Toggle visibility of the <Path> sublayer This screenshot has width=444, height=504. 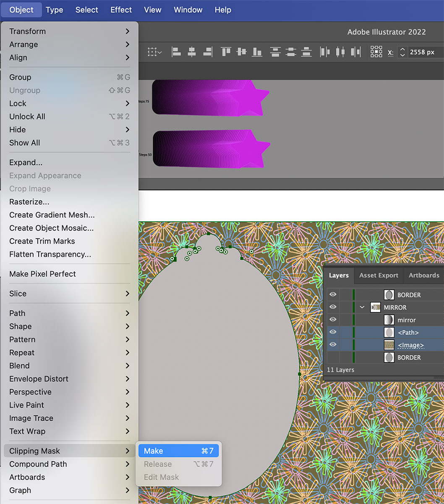pyautogui.click(x=333, y=332)
